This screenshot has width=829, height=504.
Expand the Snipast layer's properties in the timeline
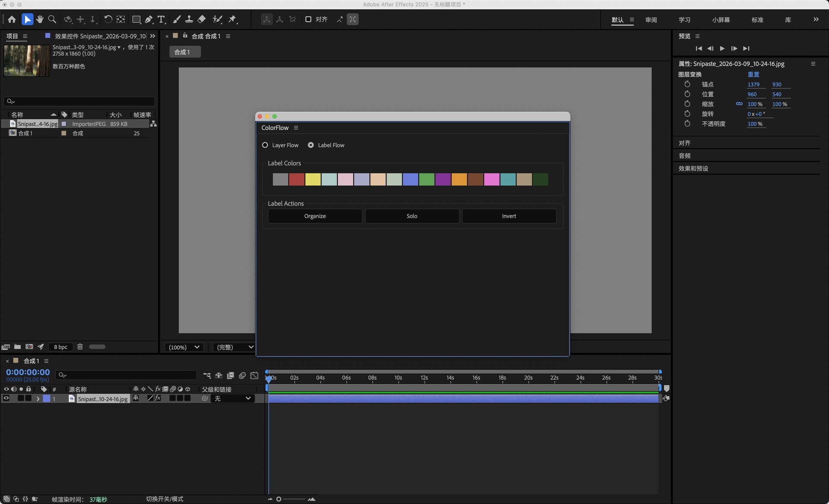[38, 399]
